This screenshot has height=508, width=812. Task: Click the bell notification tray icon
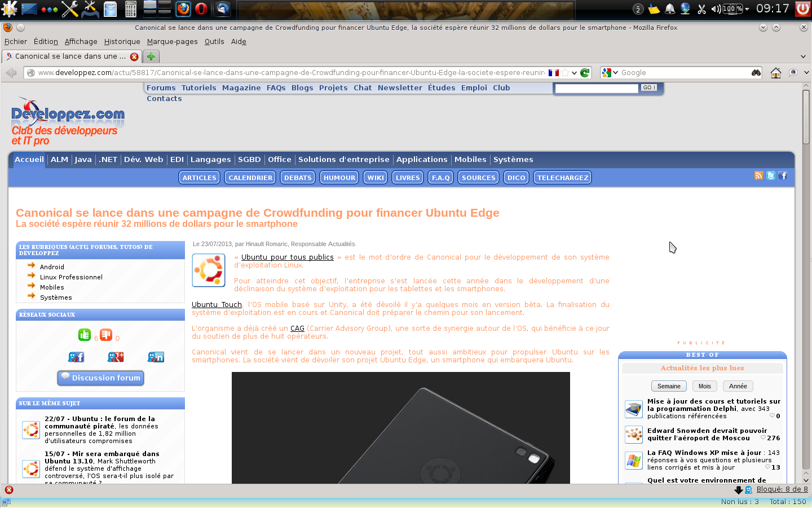tap(670, 9)
